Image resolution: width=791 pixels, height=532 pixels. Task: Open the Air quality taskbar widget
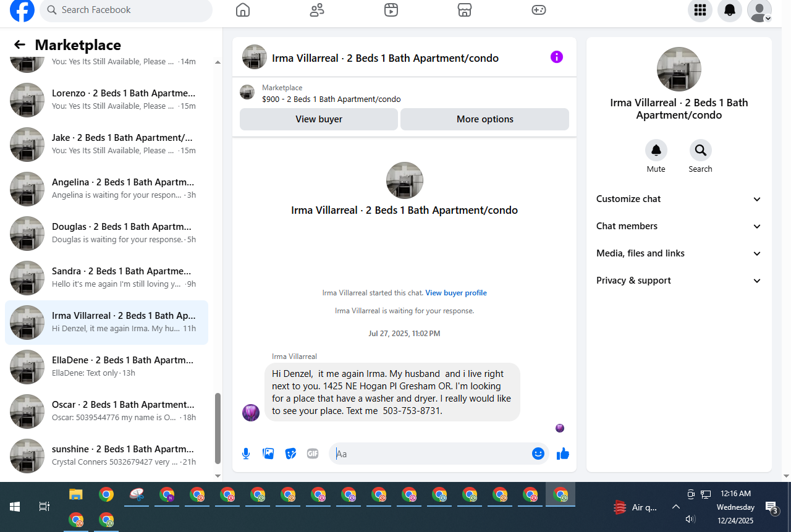pos(635,507)
